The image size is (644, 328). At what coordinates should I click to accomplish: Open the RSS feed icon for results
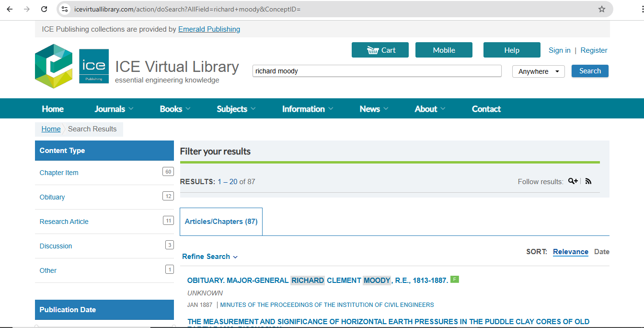click(588, 181)
